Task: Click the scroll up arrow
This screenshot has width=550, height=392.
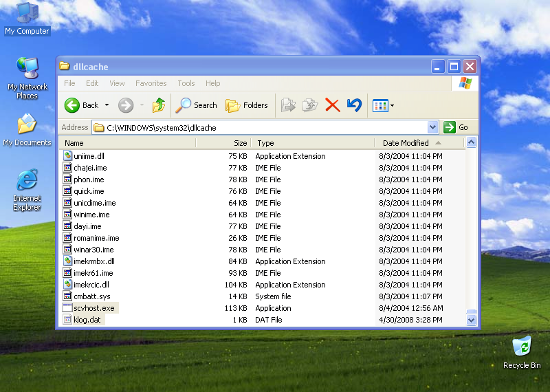Action: (471, 142)
